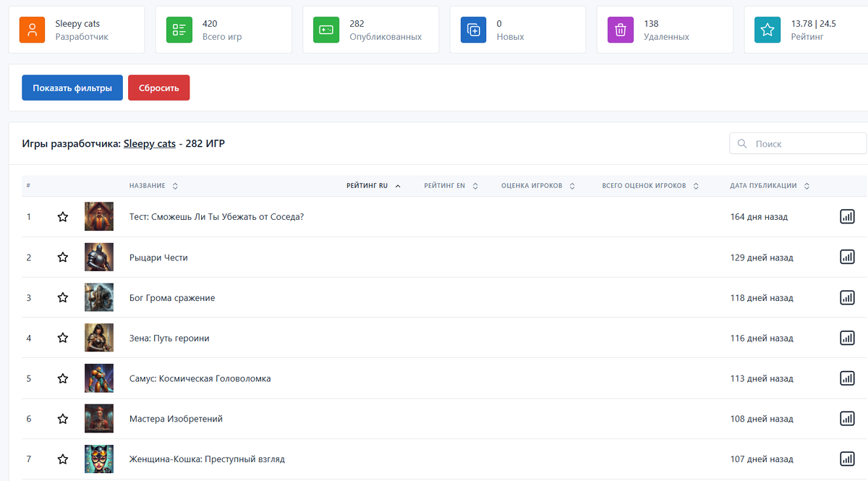Click the 108 дней назад date cell

point(762,418)
